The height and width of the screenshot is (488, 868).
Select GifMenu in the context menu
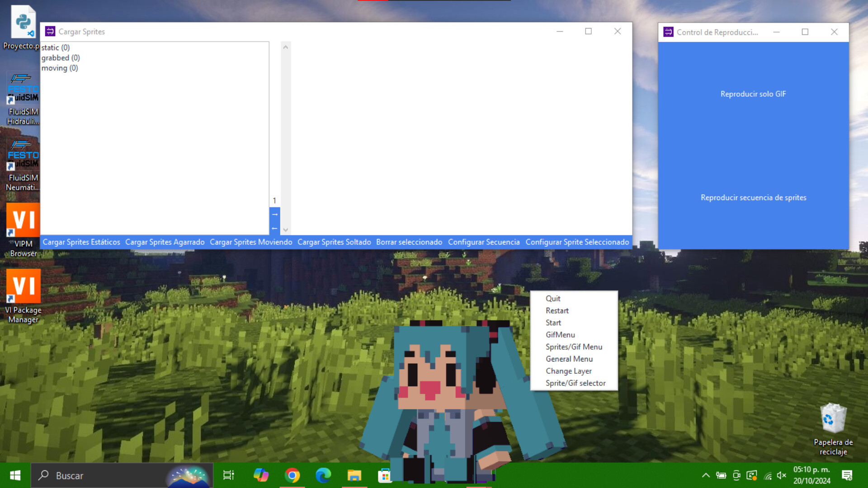point(560,334)
